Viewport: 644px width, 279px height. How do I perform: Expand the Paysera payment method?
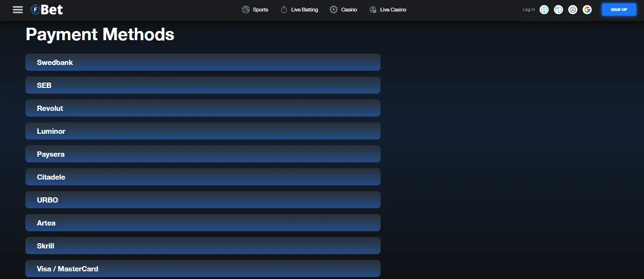(x=203, y=154)
